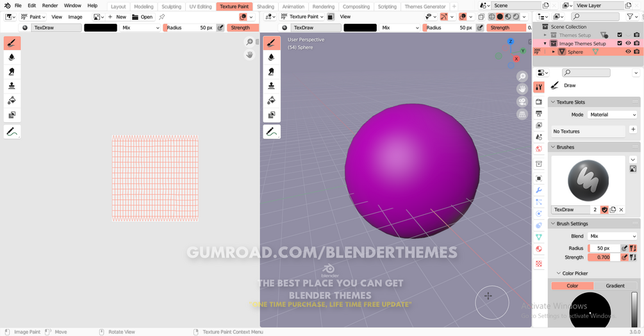Viewport: 644px width, 336px height.
Task: Toggle fake user shield for TexDraw brush
Action: pyautogui.click(x=604, y=210)
